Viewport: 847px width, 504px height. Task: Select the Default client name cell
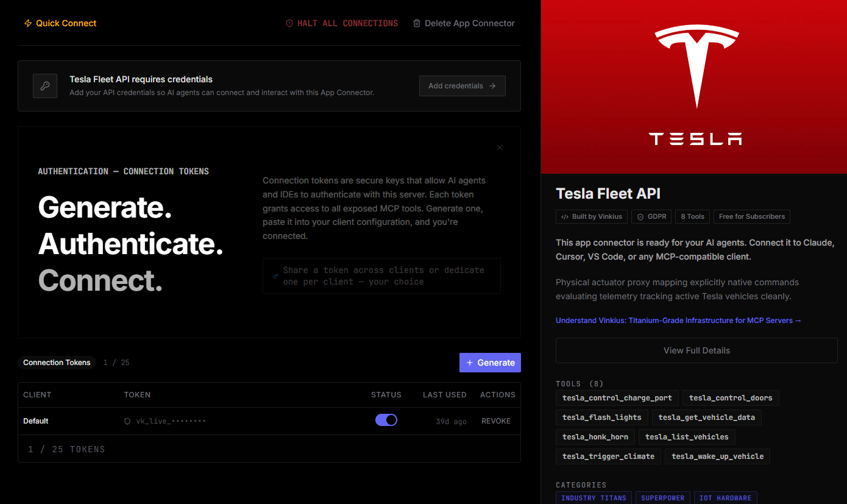(36, 421)
